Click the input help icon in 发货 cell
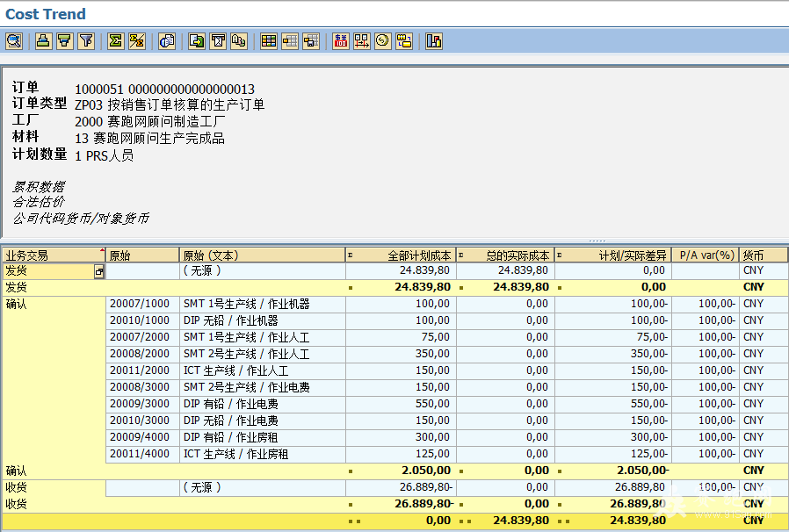The height and width of the screenshot is (532, 789). 98,271
